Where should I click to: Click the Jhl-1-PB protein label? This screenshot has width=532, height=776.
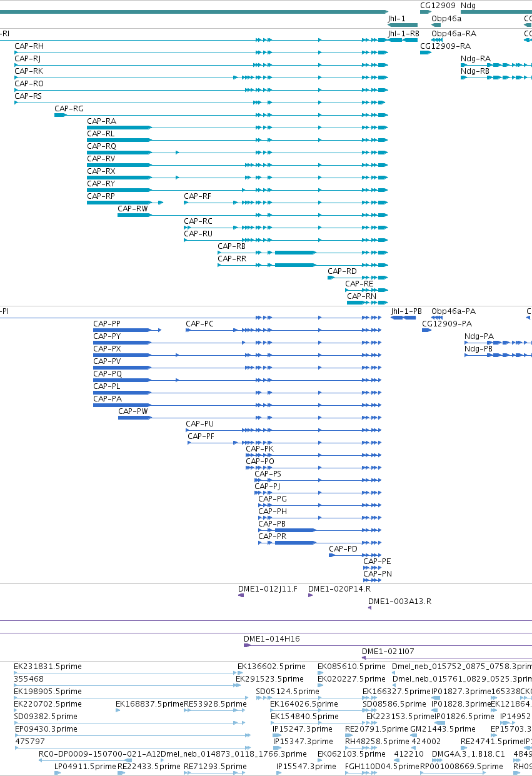406,311
